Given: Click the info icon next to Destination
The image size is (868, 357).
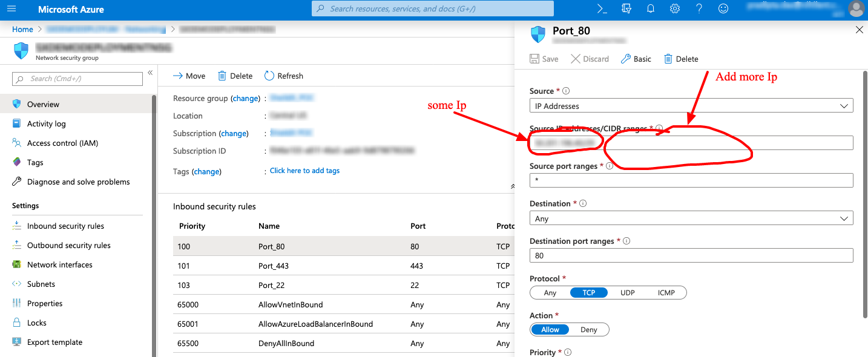Looking at the screenshot, I should [x=583, y=203].
